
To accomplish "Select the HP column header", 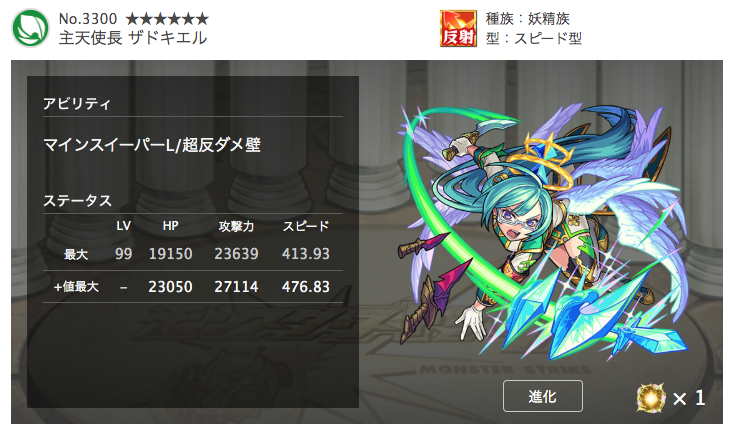I will click(171, 226).
